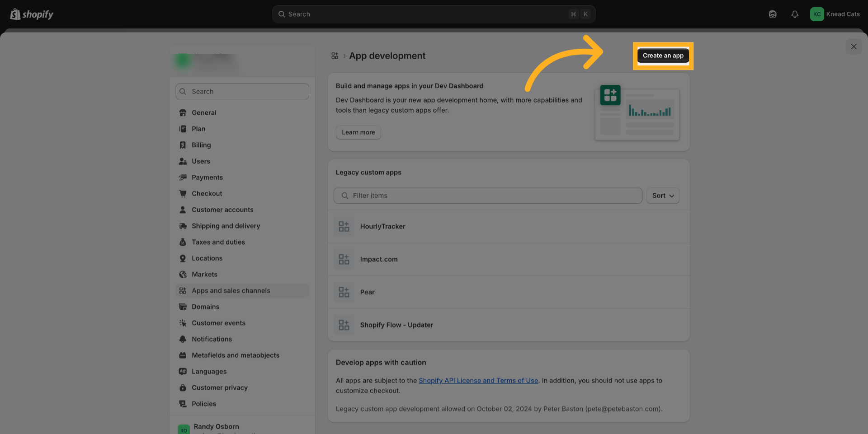Open Billing settings in sidebar
This screenshot has width=868, height=434.
click(x=201, y=145)
